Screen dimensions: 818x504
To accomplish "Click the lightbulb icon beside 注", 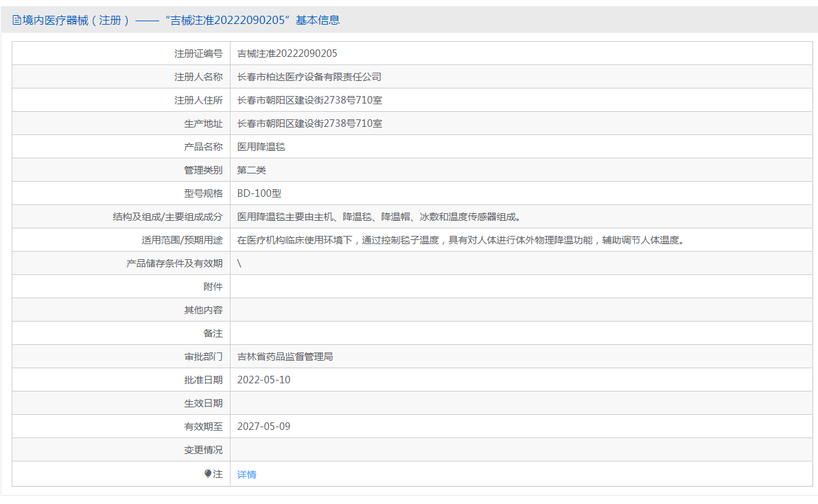I will pos(208,474).
